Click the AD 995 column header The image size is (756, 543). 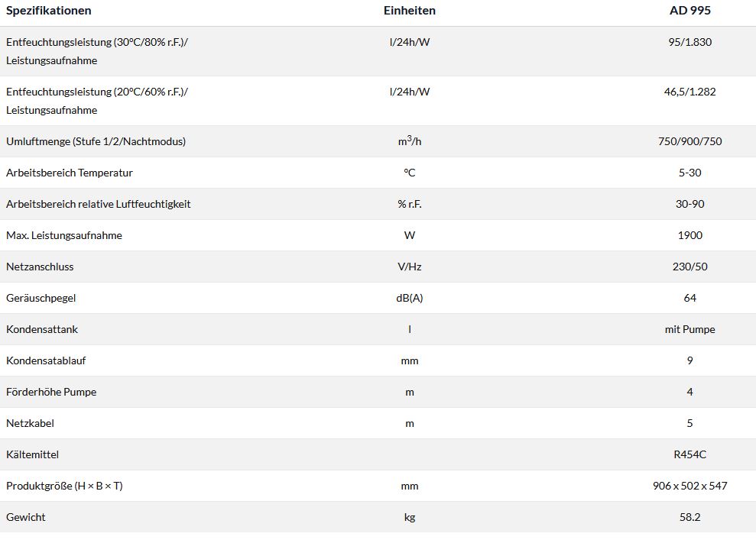[x=689, y=11]
